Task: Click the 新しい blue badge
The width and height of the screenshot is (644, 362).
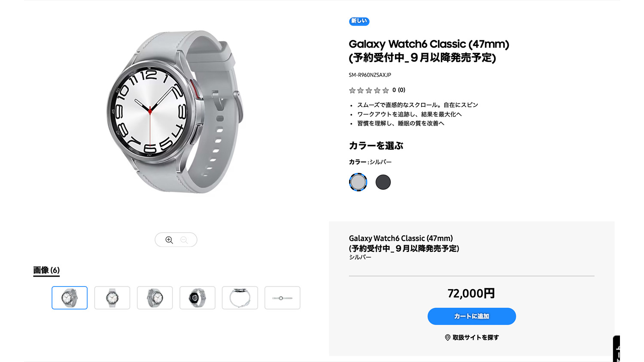Action: 359,21
